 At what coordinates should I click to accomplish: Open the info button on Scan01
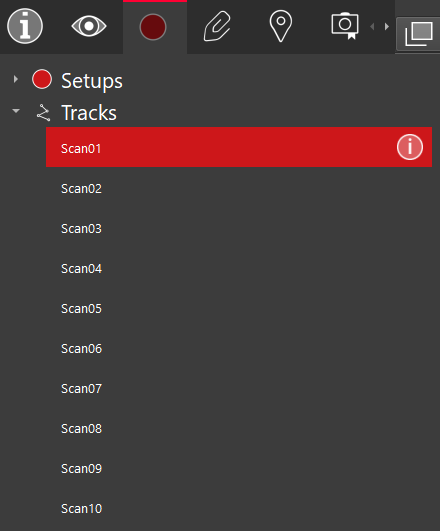tap(410, 147)
